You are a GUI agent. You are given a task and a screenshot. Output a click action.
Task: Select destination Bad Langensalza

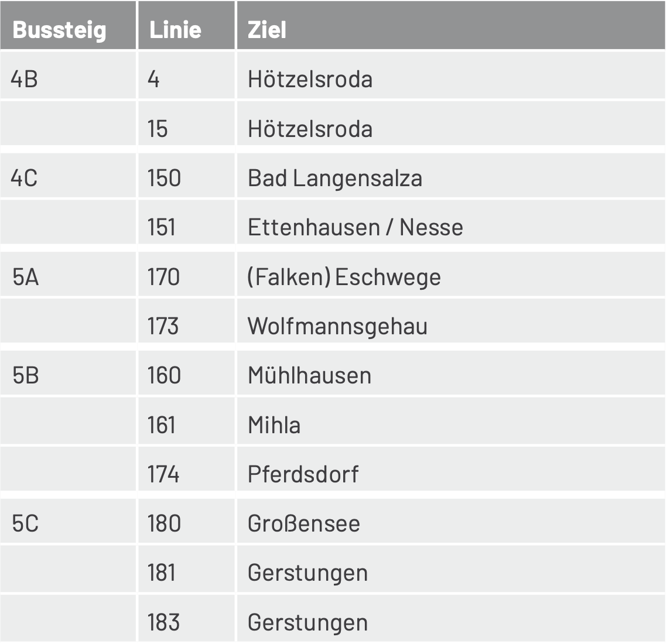coord(335,179)
